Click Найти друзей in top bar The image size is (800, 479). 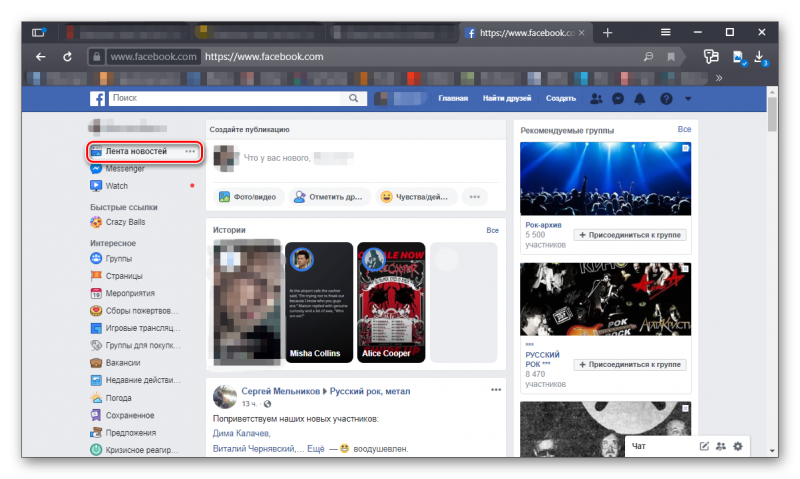tap(507, 98)
